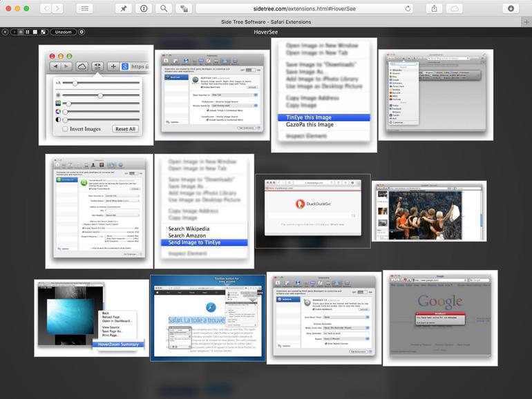
Task: Open the green-icon extension preferences thumbnail
Action: (x=99, y=211)
